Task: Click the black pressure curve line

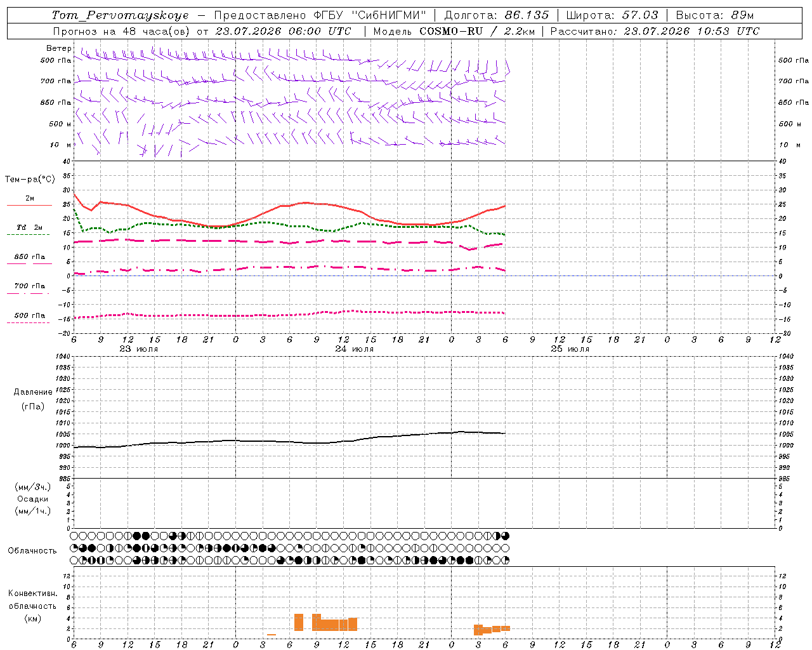Action: [x=289, y=441]
